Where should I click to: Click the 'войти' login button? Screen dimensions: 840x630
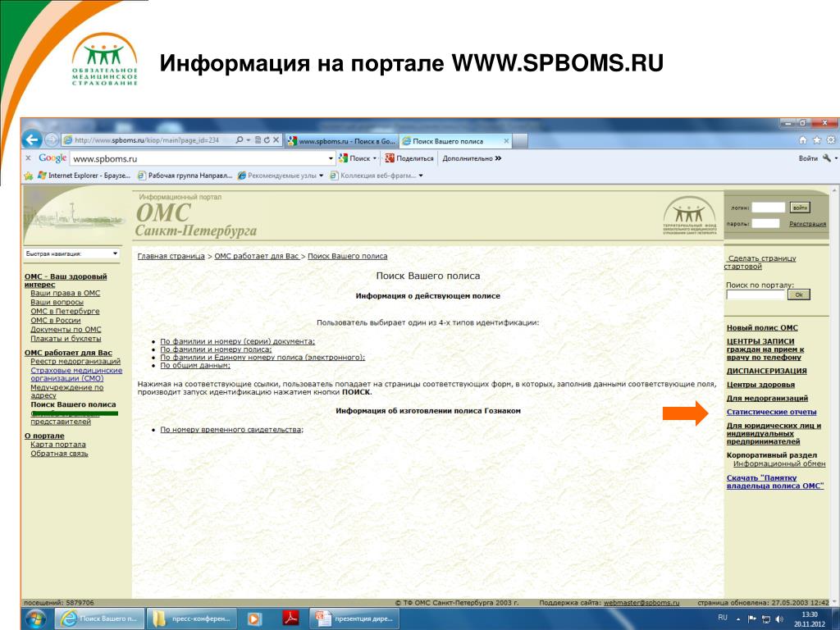click(800, 208)
